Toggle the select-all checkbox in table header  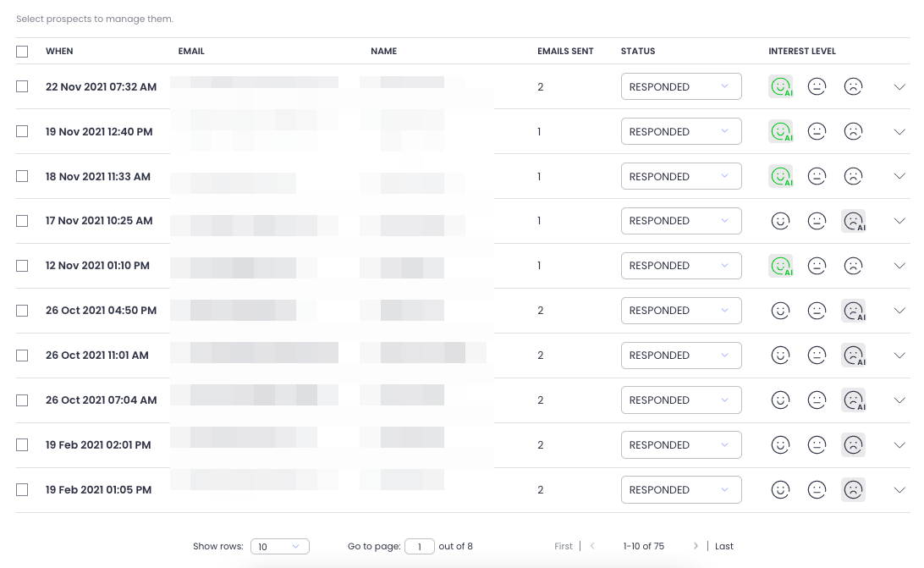click(22, 52)
